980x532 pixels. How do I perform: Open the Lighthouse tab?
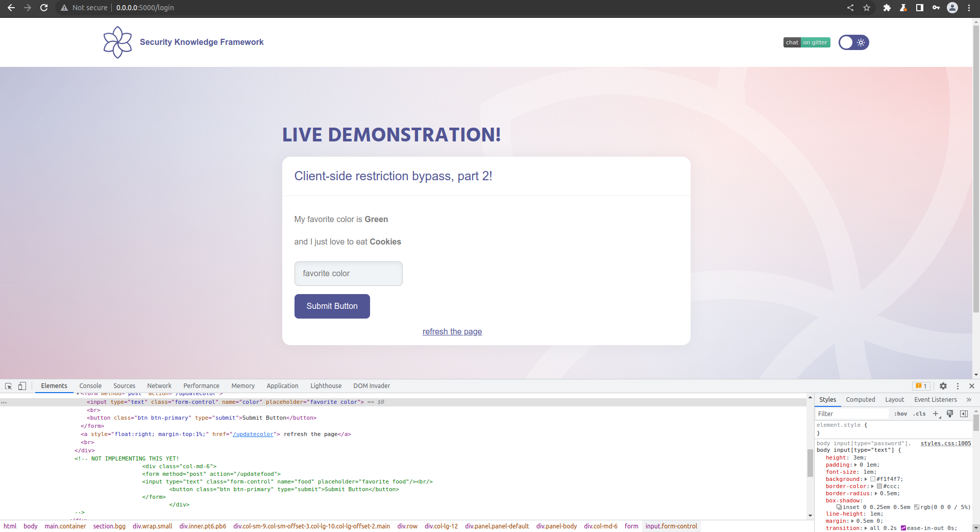[x=326, y=386]
